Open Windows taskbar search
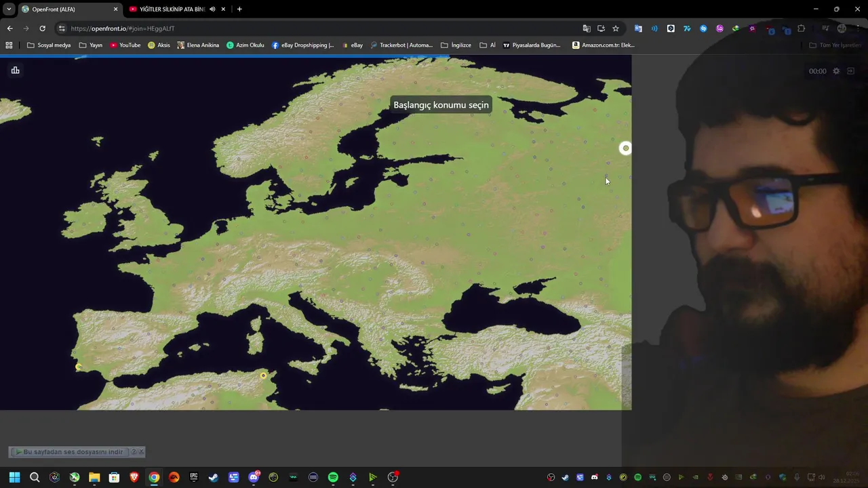 (x=35, y=477)
